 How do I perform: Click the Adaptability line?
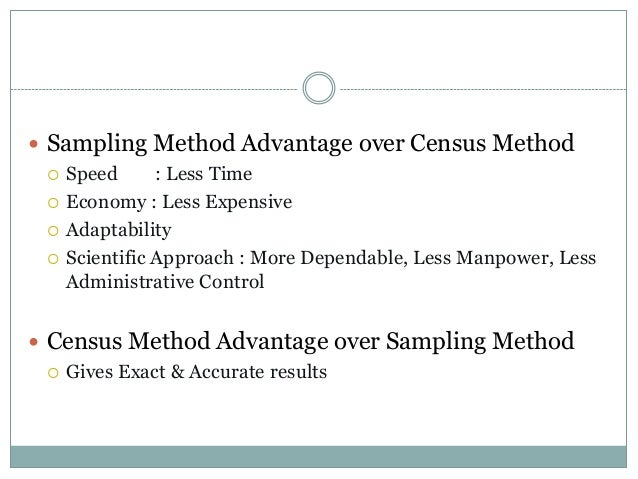118,231
